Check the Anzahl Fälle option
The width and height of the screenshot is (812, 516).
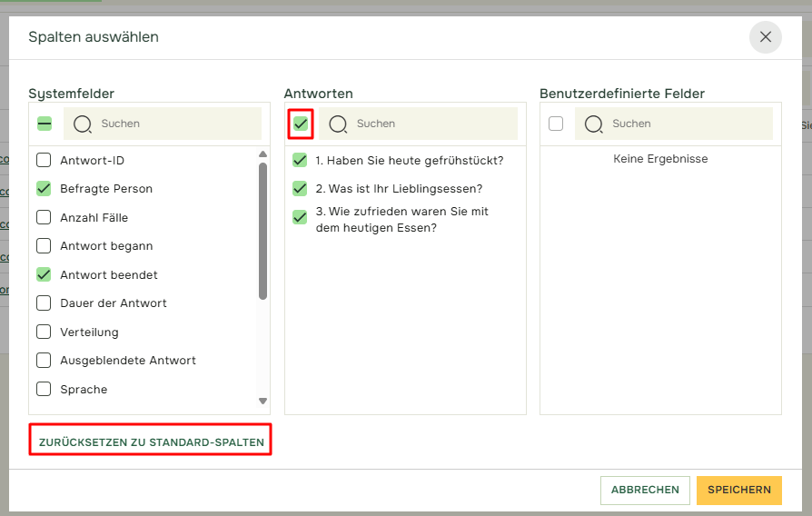pyautogui.click(x=44, y=218)
